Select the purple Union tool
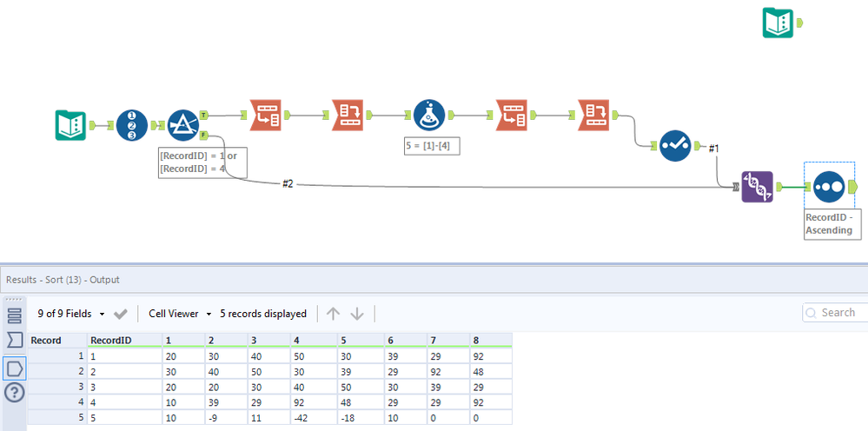Screen dimensions: 868x431 pos(758,187)
